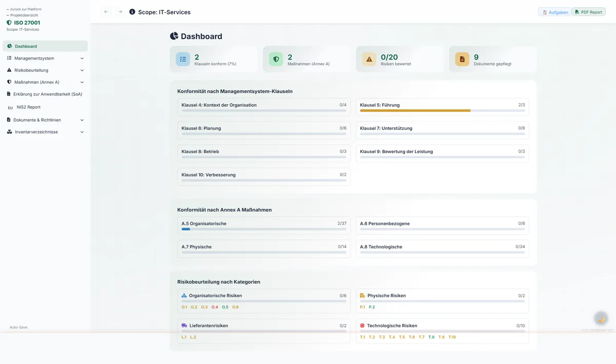This screenshot has width=616, height=364.
Task: Click risk tag L.1
Action: point(184,337)
